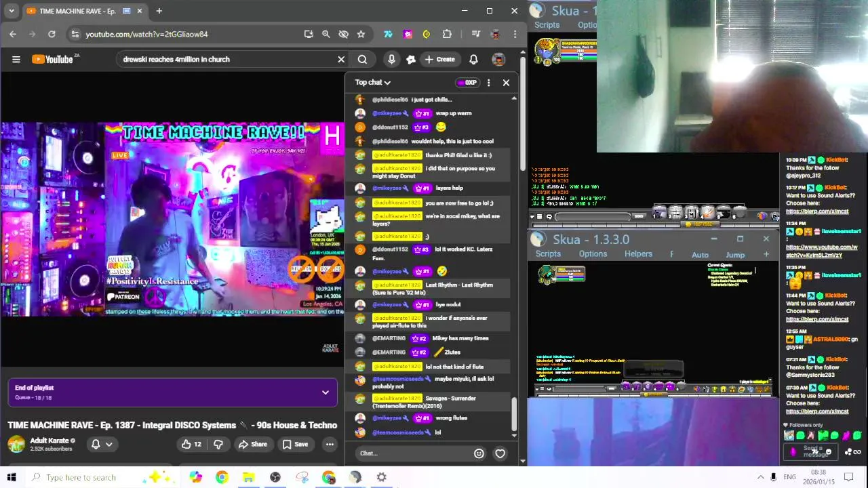Image resolution: width=868 pixels, height=488 pixels.
Task: Open Chrome from the taskbar
Action: coord(222,477)
